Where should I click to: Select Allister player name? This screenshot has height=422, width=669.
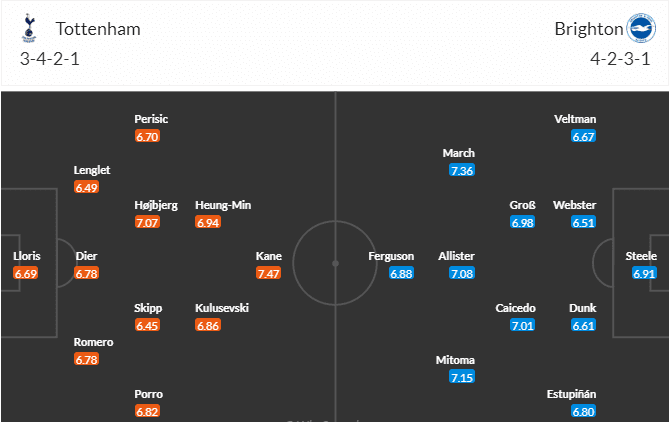[x=457, y=256]
